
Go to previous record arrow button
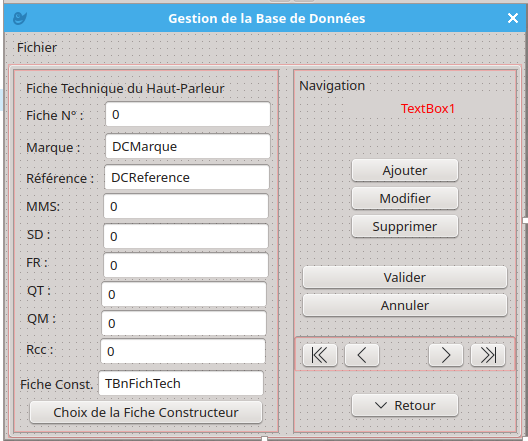pyautogui.click(x=362, y=355)
